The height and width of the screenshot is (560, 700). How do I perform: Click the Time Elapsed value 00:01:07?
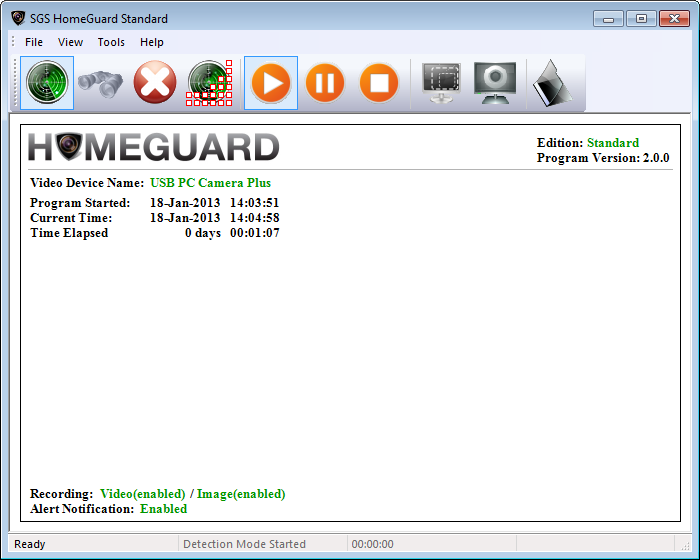(254, 233)
